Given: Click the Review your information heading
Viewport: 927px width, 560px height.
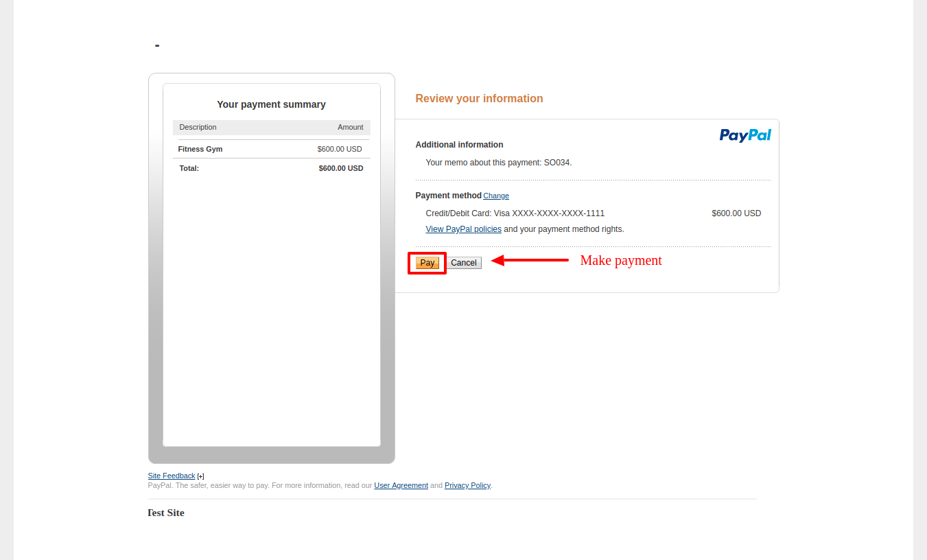Looking at the screenshot, I should point(479,99).
